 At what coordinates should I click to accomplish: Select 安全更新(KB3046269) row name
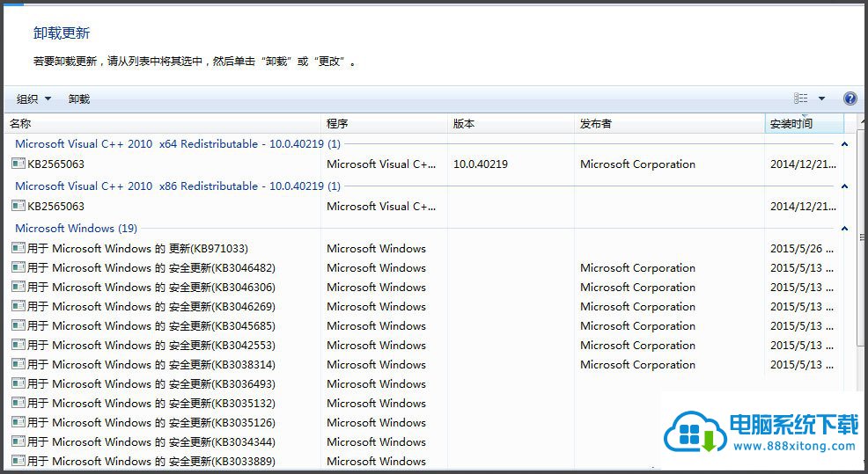pyautogui.click(x=151, y=306)
